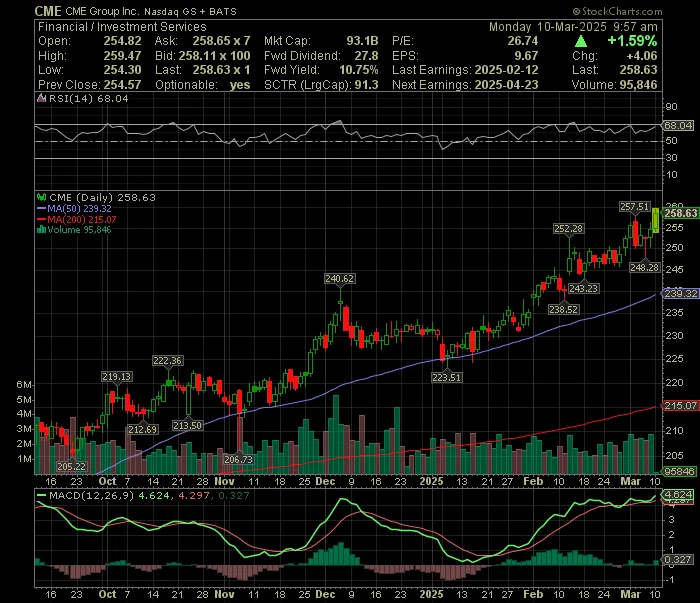Click the 248.28 price low annotation
This screenshot has width=700, height=603.
click(644, 267)
